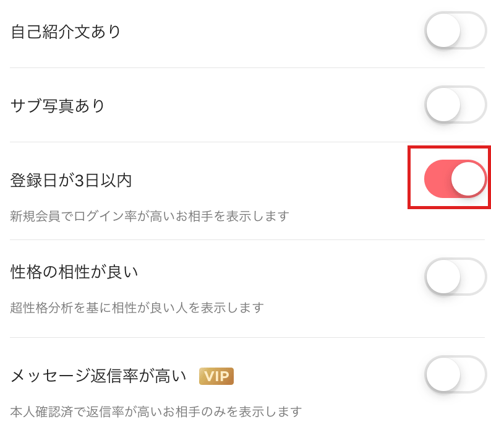The width and height of the screenshot is (491, 448).
Task: Turn on the サブ写真あり switch
Action: (456, 105)
